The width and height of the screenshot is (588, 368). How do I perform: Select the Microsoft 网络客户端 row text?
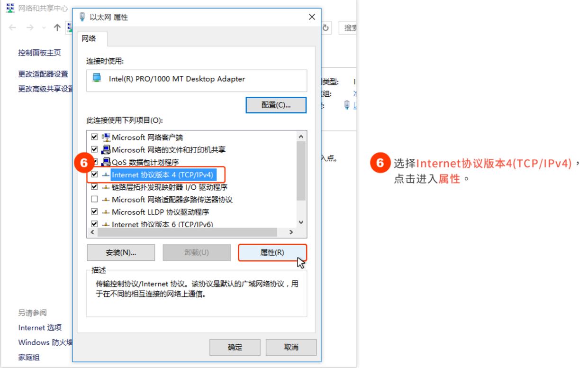tap(147, 138)
